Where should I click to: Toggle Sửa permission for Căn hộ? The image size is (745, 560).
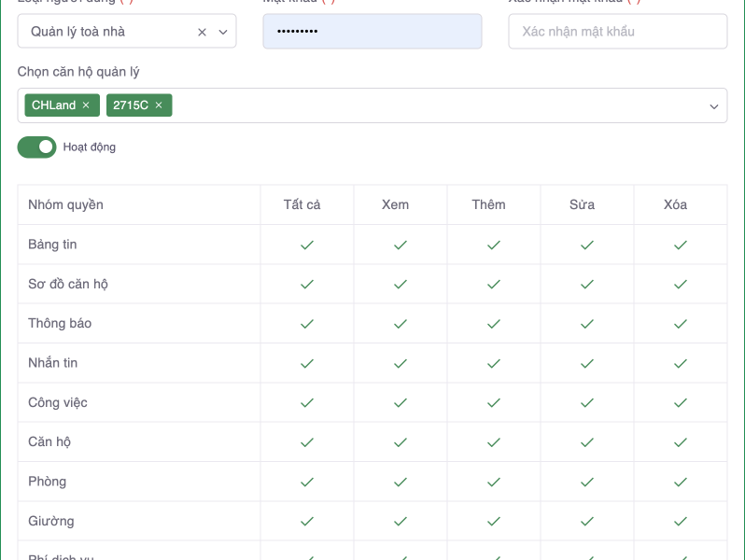[586, 442]
